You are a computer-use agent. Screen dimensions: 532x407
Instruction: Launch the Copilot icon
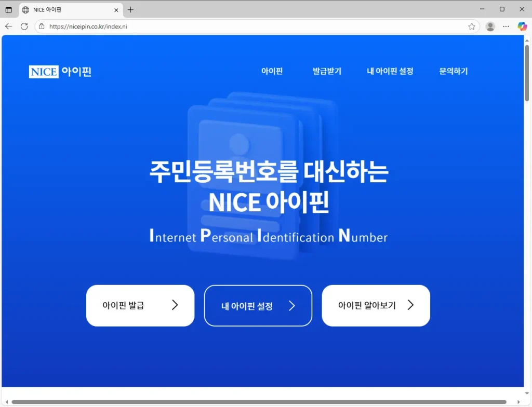(522, 26)
